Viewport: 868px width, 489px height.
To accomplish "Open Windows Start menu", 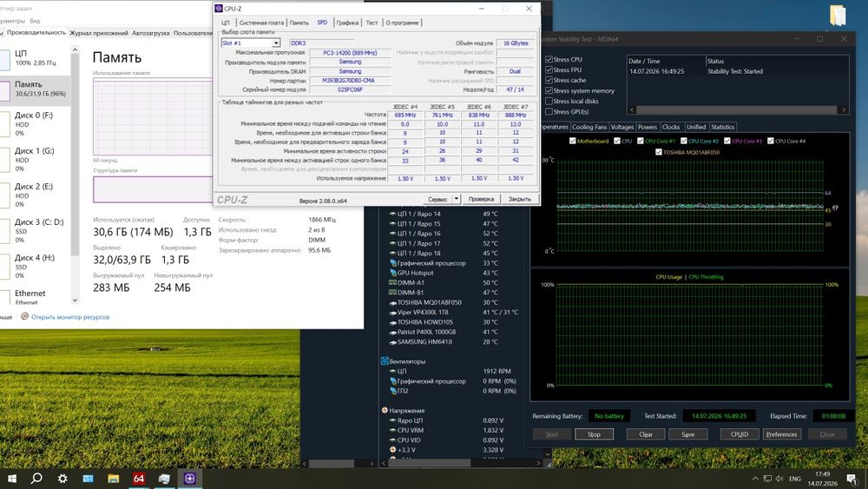I will coord(11,479).
